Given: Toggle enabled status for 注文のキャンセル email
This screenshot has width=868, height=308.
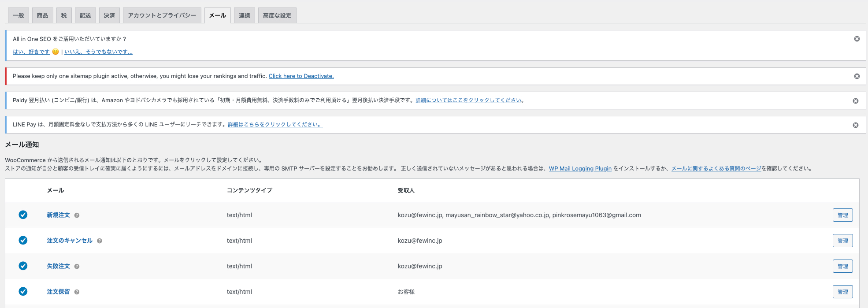Looking at the screenshot, I should tap(23, 240).
